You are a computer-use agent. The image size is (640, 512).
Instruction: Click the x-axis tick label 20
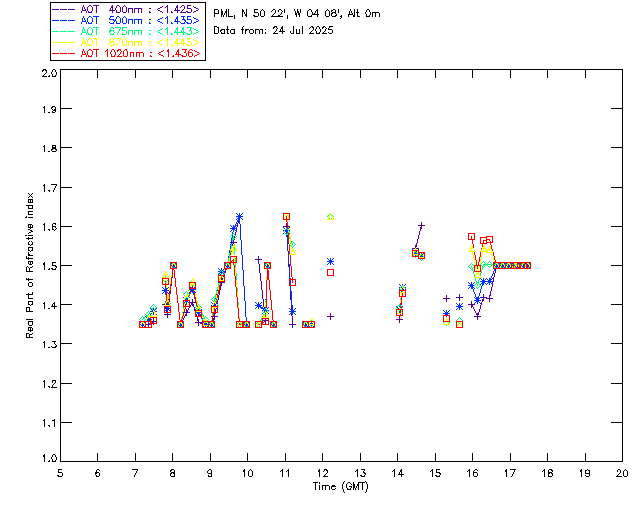pyautogui.click(x=622, y=474)
